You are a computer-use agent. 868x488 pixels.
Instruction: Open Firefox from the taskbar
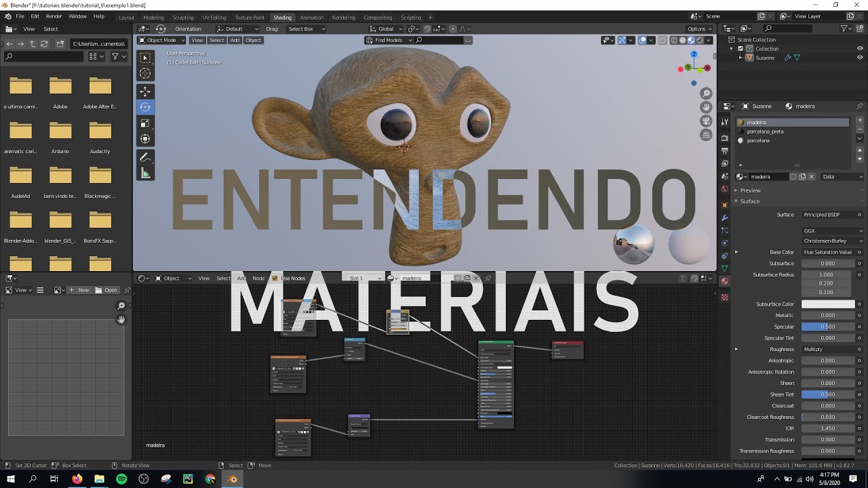pos(77,479)
